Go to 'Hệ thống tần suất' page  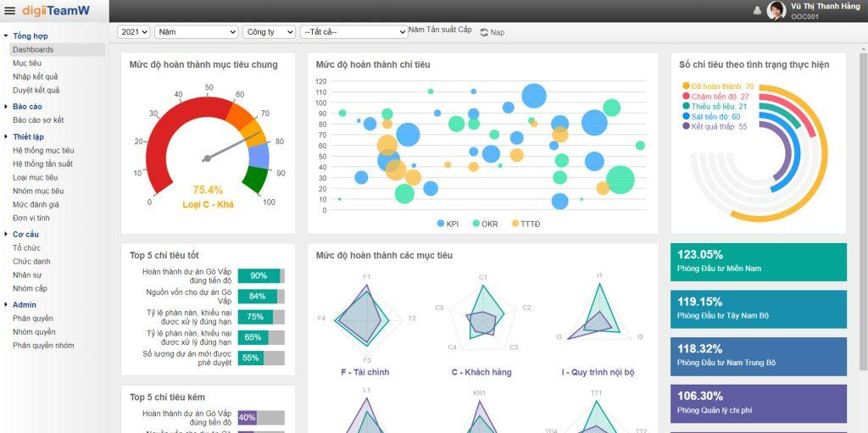[x=42, y=164]
